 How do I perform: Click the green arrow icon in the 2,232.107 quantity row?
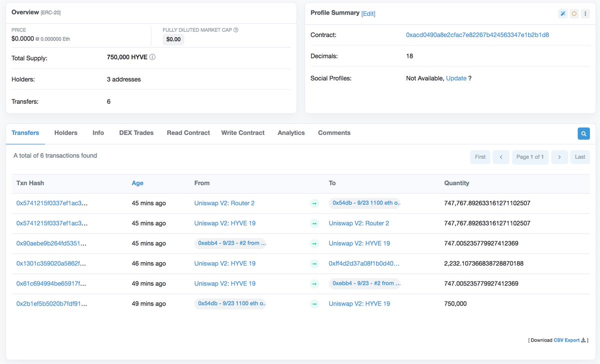click(x=314, y=263)
